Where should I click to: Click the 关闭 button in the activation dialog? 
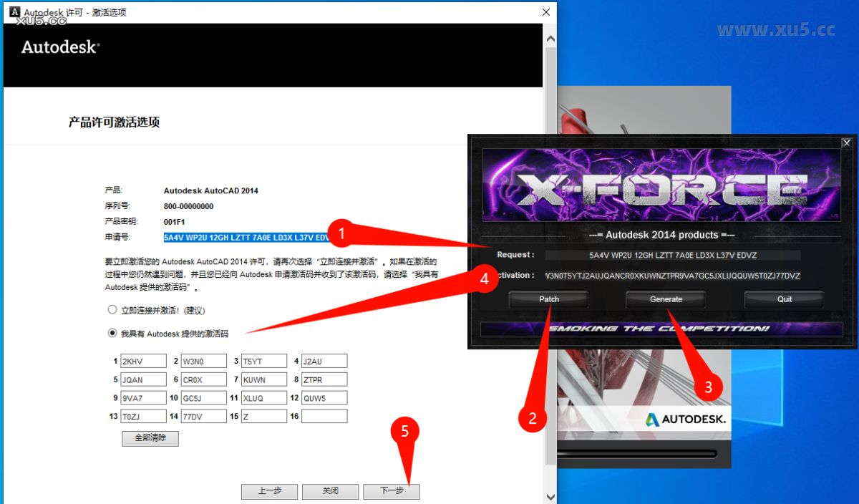click(330, 492)
